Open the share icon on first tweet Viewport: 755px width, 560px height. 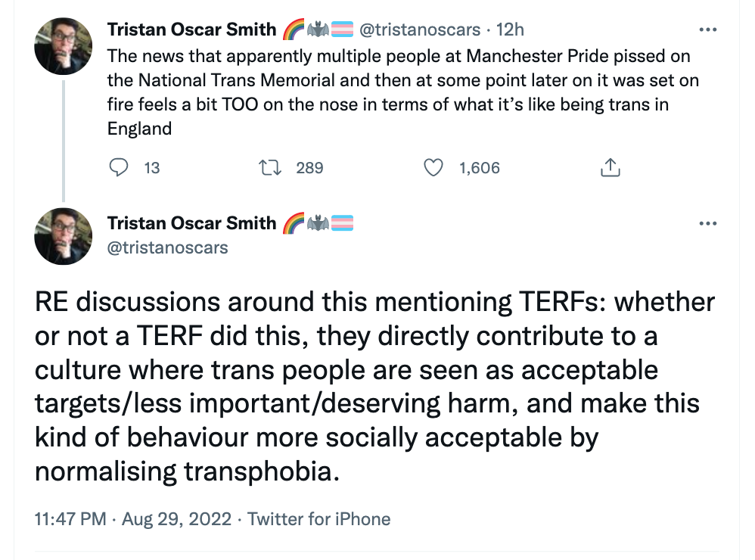tap(610, 167)
